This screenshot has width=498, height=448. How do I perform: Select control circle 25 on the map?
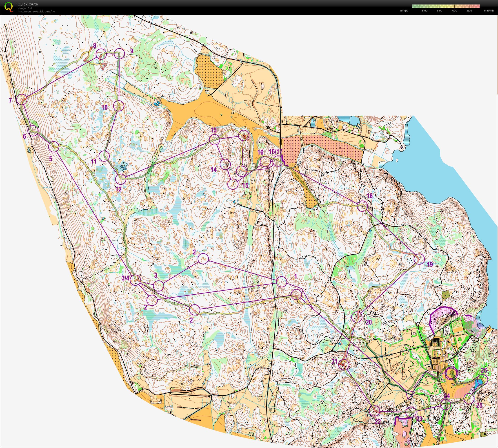pos(469,399)
